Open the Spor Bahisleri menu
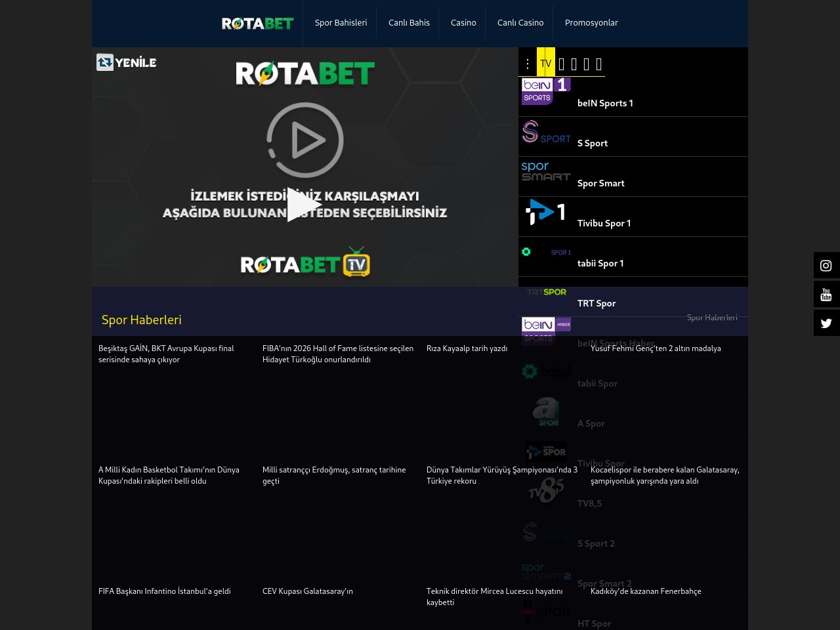 (x=341, y=23)
